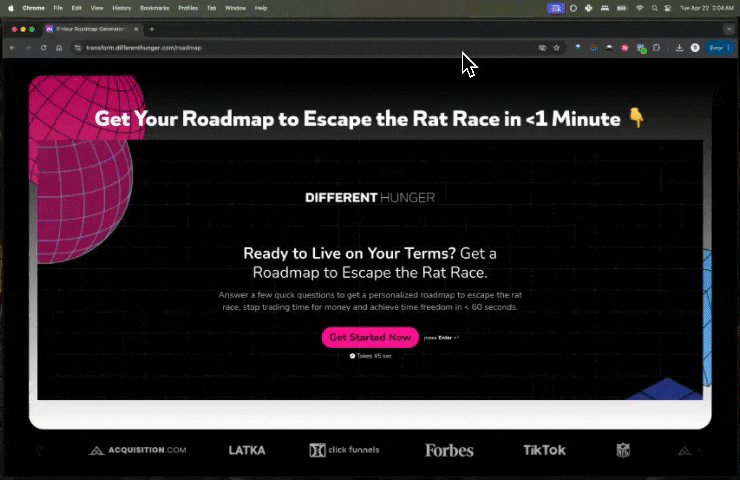
Task: Click the crossed-out eye icon in address bar
Action: click(542, 48)
